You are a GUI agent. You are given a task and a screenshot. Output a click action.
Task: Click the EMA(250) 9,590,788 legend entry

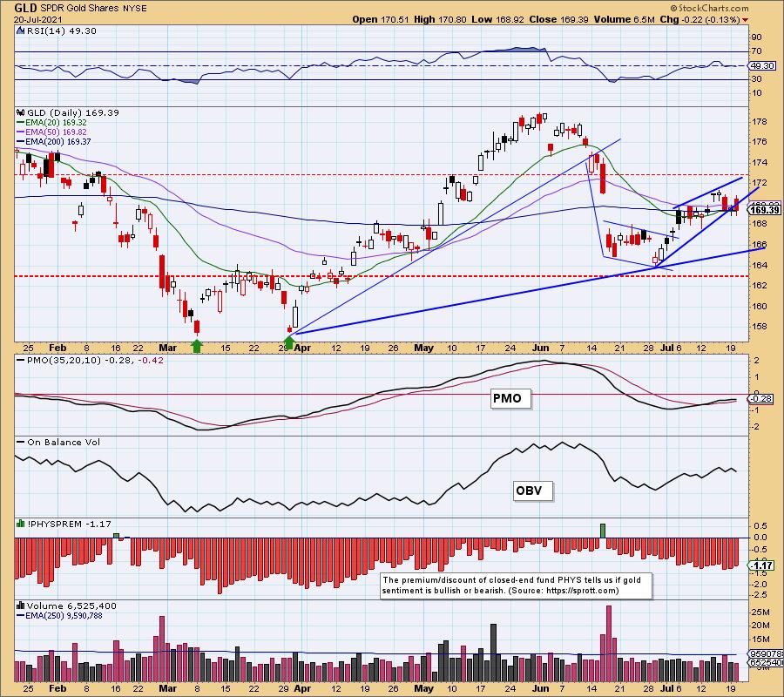click(x=60, y=615)
